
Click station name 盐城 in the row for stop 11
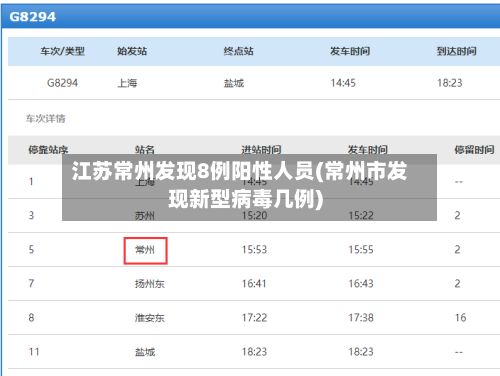click(x=145, y=352)
